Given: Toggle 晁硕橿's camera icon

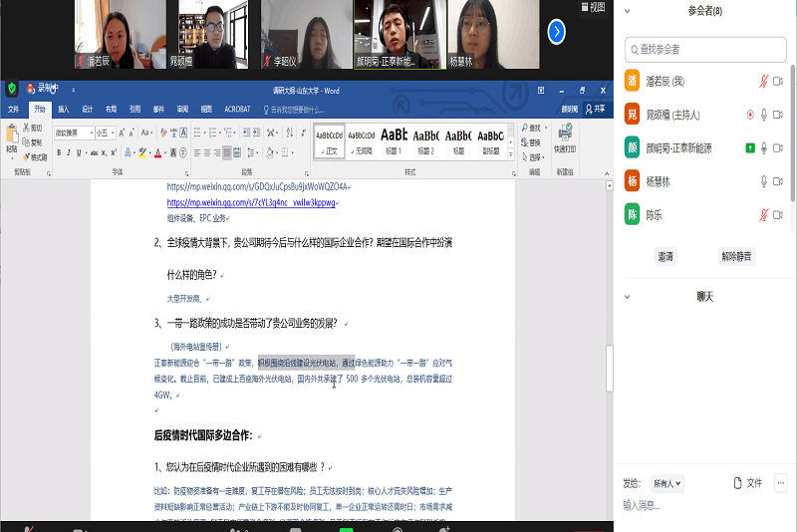Looking at the screenshot, I should coord(778,115).
